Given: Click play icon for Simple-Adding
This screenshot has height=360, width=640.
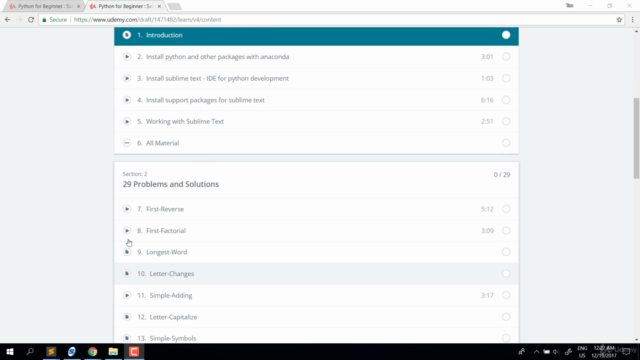Looking at the screenshot, I should pos(127,295).
